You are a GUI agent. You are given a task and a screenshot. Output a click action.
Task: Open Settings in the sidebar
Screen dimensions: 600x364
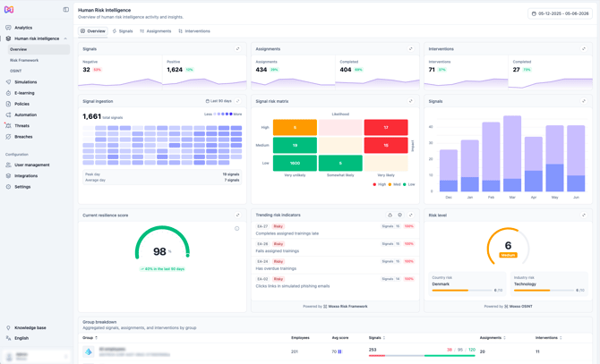tap(22, 187)
